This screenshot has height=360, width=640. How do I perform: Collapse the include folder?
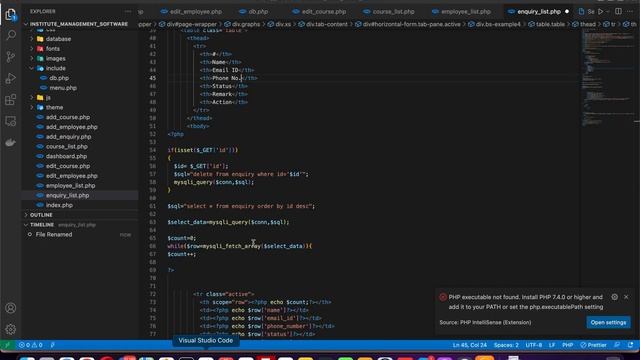[x=56, y=68]
